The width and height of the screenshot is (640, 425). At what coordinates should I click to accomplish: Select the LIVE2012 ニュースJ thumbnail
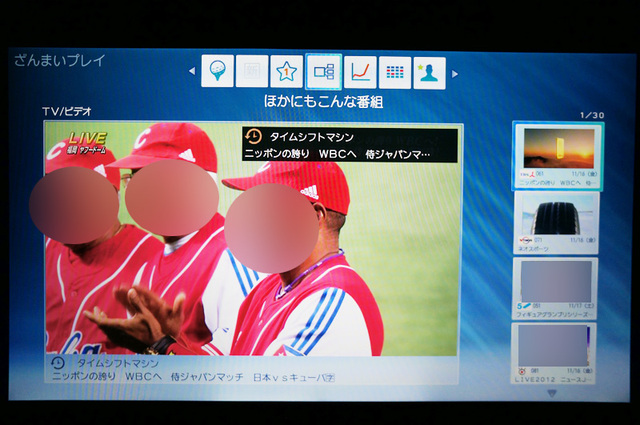[x=553, y=354]
